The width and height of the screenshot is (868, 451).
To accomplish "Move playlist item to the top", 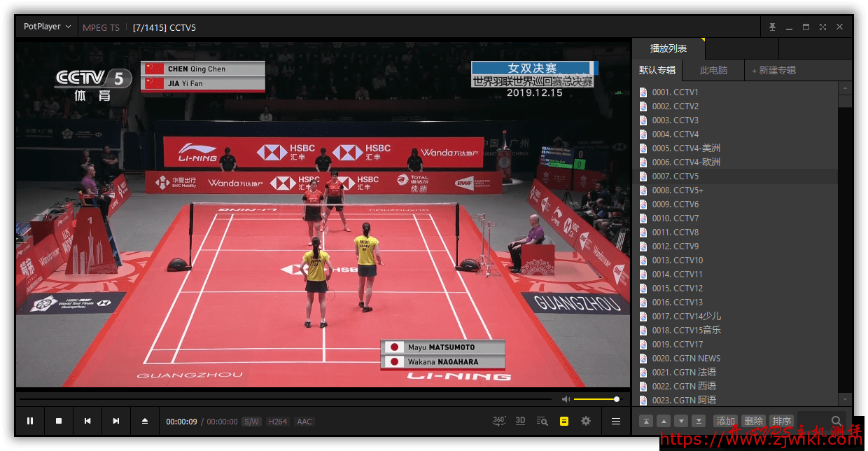I will [x=646, y=421].
